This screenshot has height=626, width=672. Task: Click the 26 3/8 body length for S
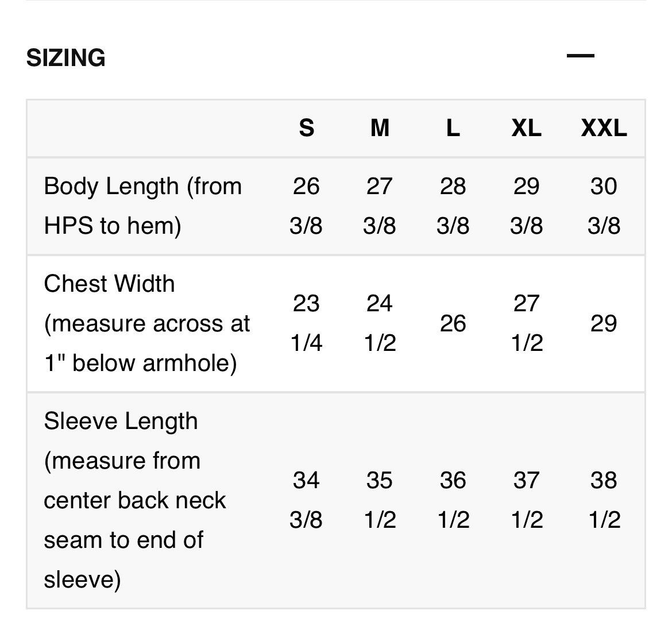coord(306,206)
